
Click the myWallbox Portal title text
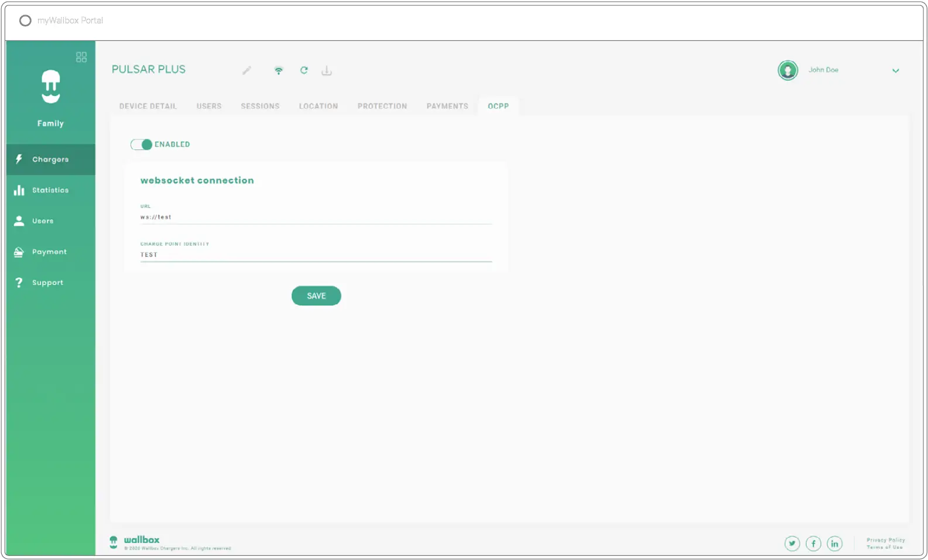point(70,20)
